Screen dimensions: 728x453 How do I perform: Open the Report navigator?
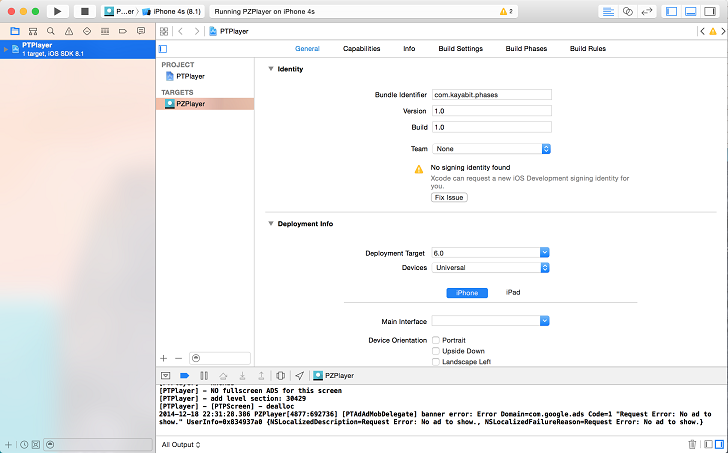pos(141,31)
